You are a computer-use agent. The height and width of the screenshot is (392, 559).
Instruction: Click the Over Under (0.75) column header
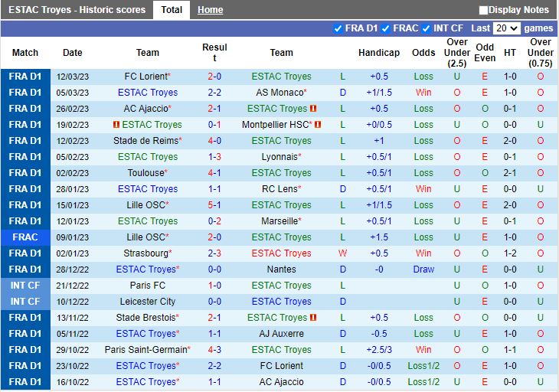pyautogui.click(x=541, y=53)
